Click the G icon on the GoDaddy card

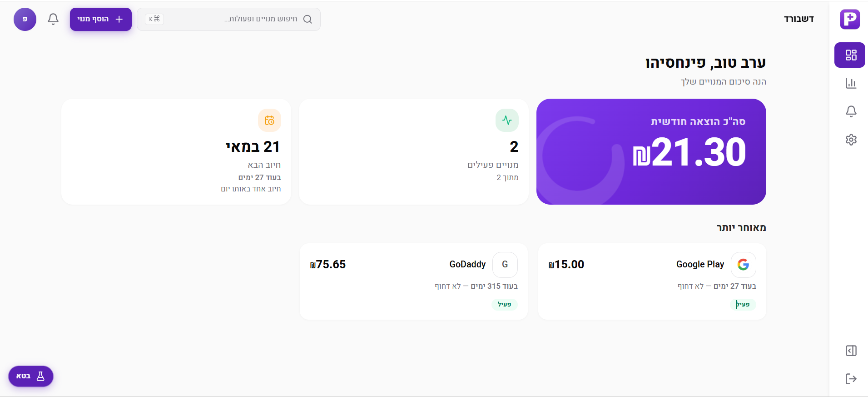coord(504,264)
